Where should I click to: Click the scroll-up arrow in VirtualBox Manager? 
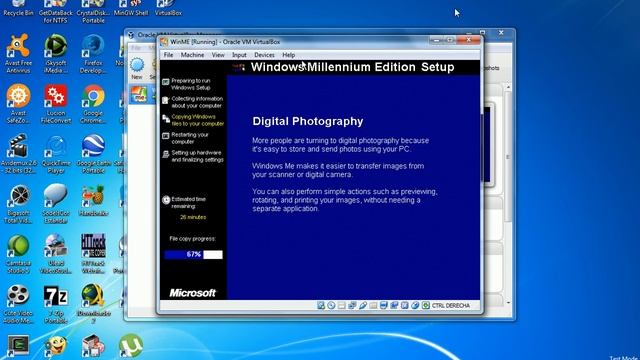point(508,87)
